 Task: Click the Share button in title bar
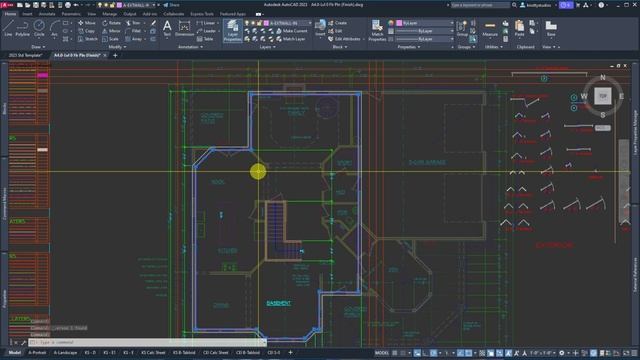coord(171,5)
